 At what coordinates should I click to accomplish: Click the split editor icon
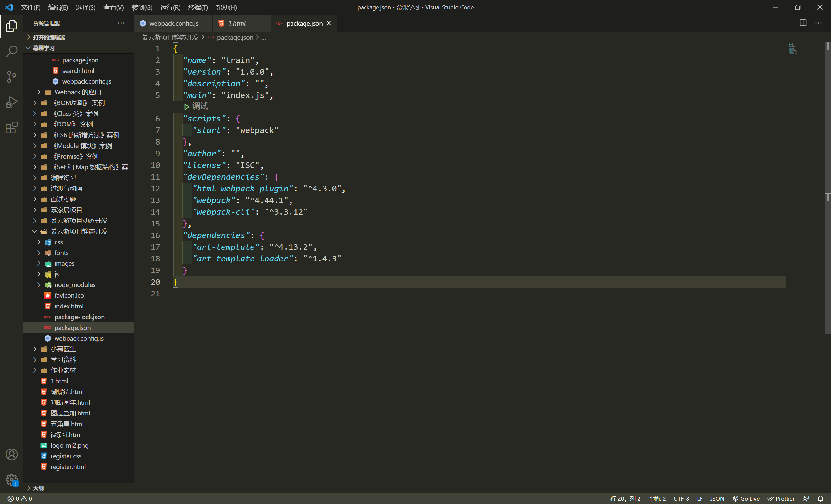pos(803,23)
